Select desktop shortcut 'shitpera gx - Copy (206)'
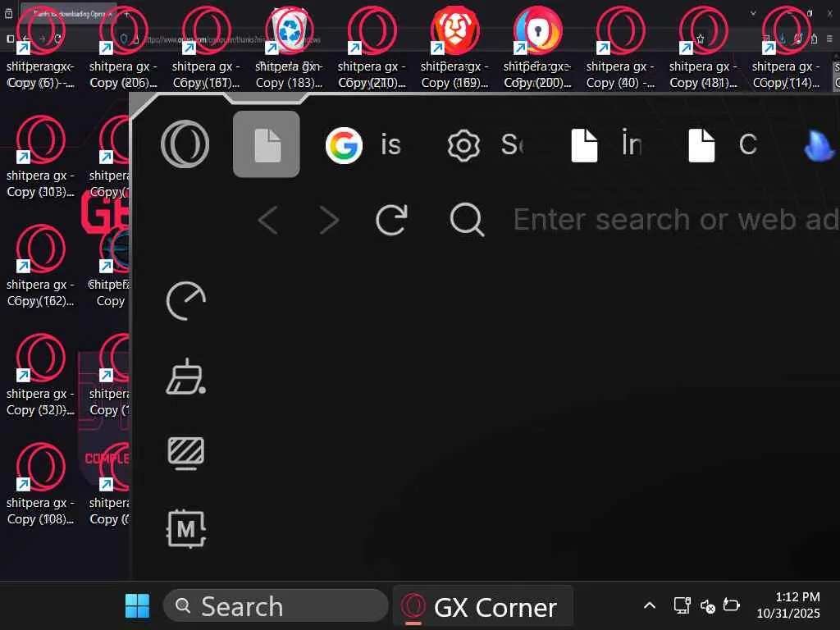This screenshot has height=630, width=840. (x=123, y=47)
